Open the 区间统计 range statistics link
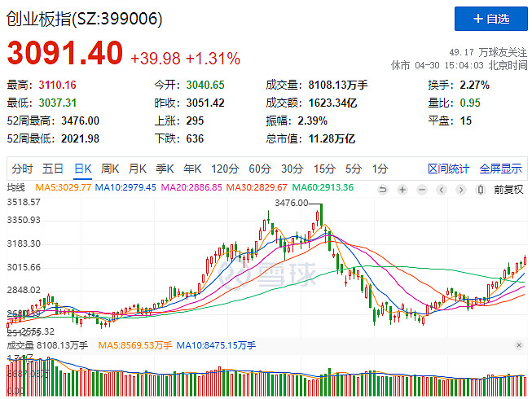The width and height of the screenshot is (532, 399). (449, 169)
